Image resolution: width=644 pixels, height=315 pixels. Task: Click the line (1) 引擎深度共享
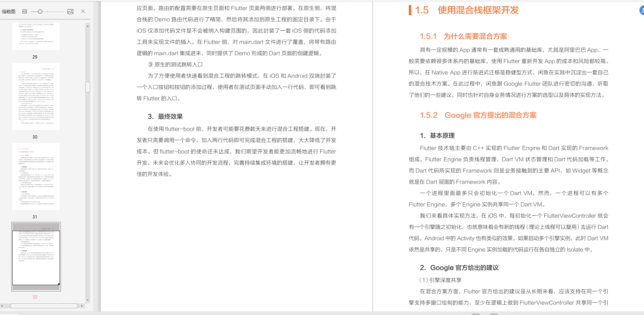440,280
